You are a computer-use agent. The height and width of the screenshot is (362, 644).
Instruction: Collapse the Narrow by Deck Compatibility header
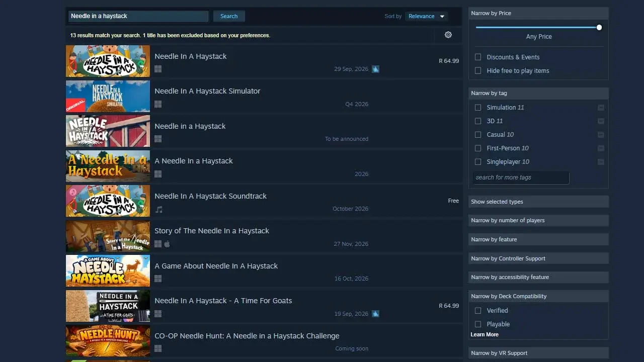538,296
